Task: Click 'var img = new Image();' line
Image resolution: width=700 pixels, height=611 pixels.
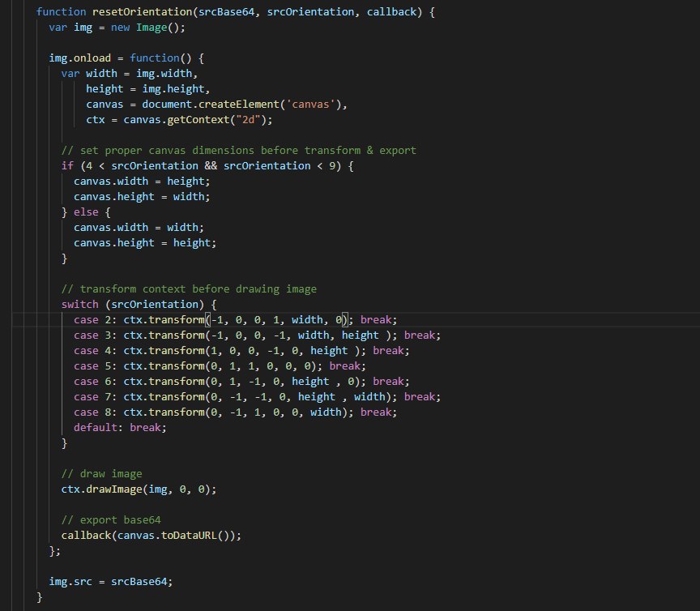Action: click(117, 28)
